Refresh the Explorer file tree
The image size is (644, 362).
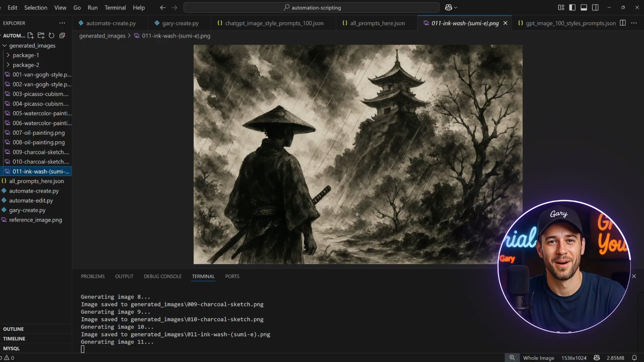pos(51,36)
